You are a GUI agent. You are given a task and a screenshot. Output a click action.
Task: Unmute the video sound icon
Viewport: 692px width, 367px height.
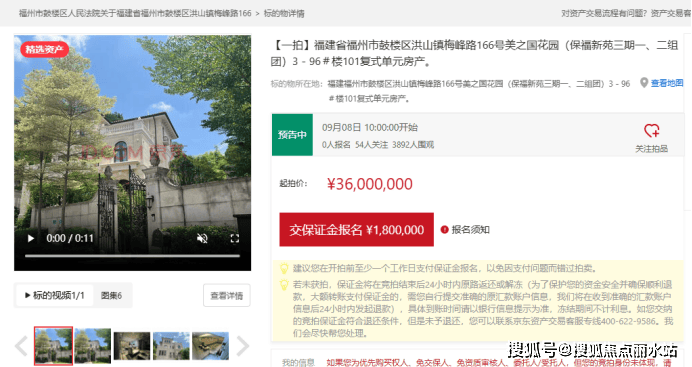click(x=202, y=239)
